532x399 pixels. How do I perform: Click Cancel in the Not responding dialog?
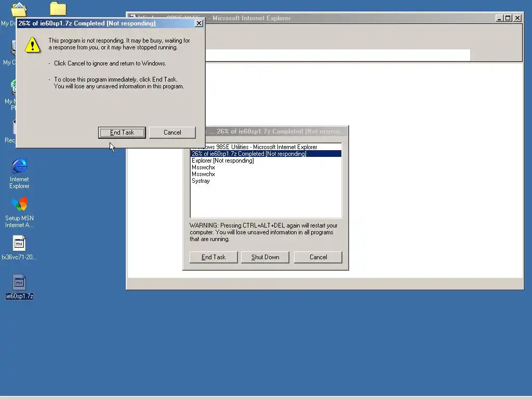172,132
